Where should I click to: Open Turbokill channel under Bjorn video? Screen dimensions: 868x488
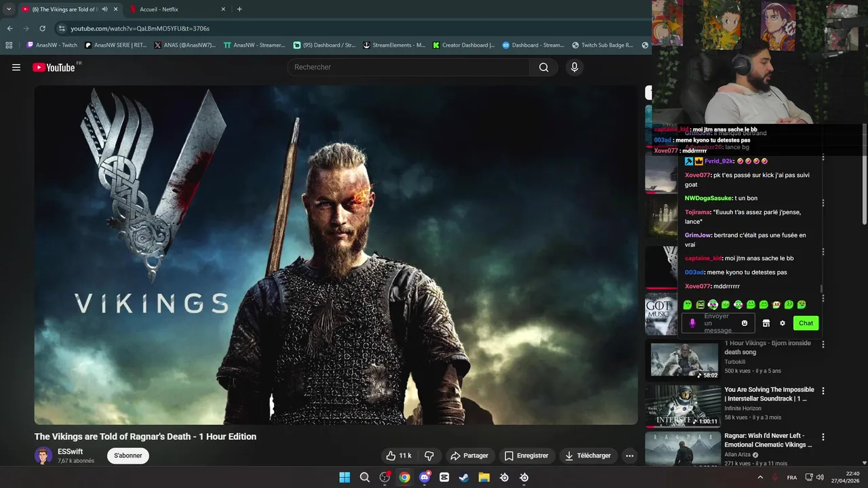(734, 362)
